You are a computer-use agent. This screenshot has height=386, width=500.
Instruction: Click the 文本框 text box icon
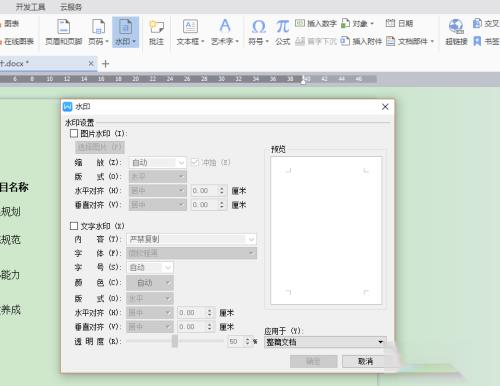(x=190, y=32)
